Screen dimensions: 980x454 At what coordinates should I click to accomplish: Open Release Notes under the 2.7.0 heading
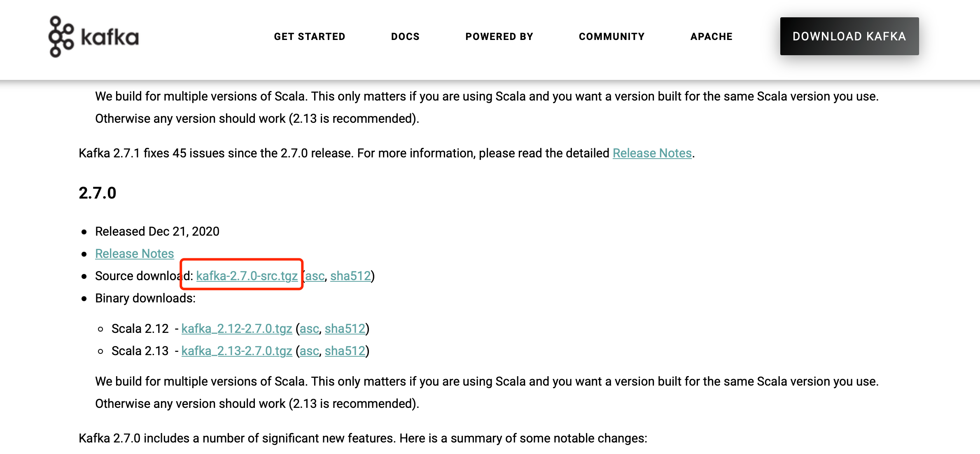click(x=135, y=254)
